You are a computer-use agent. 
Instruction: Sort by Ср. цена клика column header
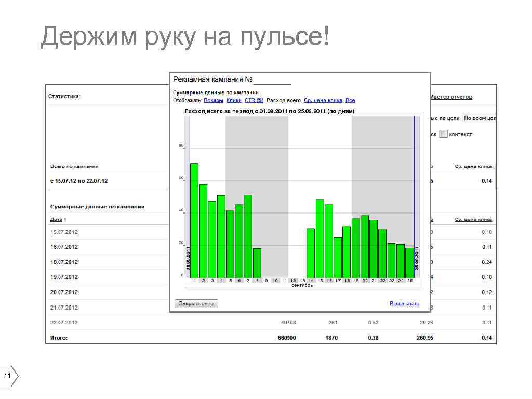click(473, 220)
